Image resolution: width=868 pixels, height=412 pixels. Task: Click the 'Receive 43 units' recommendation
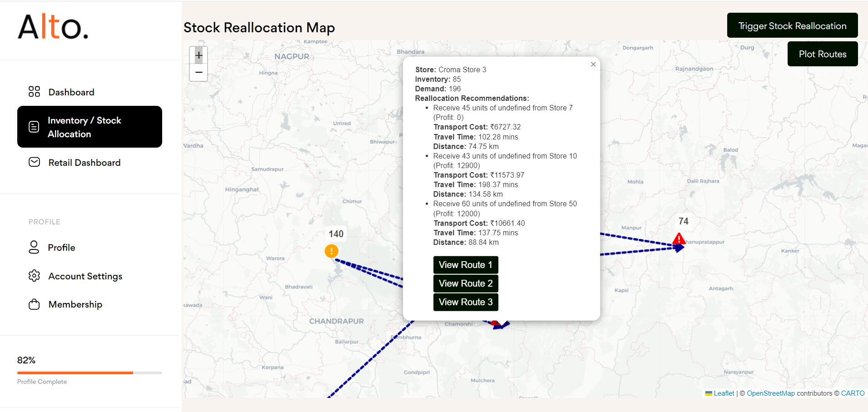click(505, 161)
